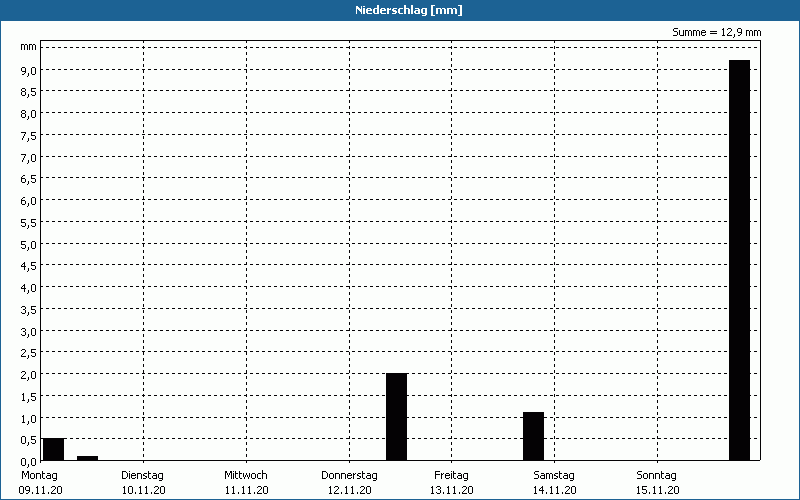Click the chart title 'Niederschlag [mm]'
The height and width of the screenshot is (500, 800).
[409, 10]
